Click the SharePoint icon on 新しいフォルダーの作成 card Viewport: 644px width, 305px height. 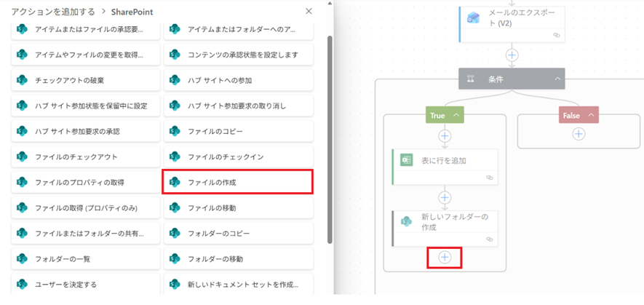[406, 221]
